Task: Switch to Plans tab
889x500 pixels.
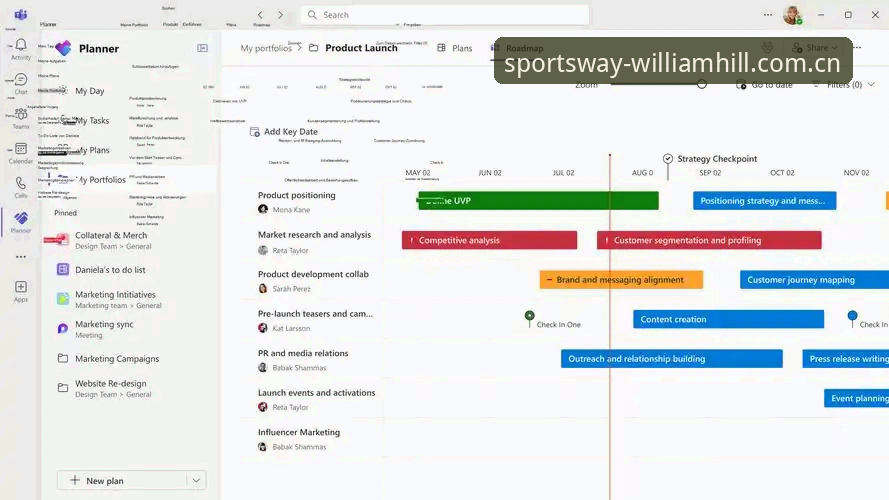Action: point(455,48)
